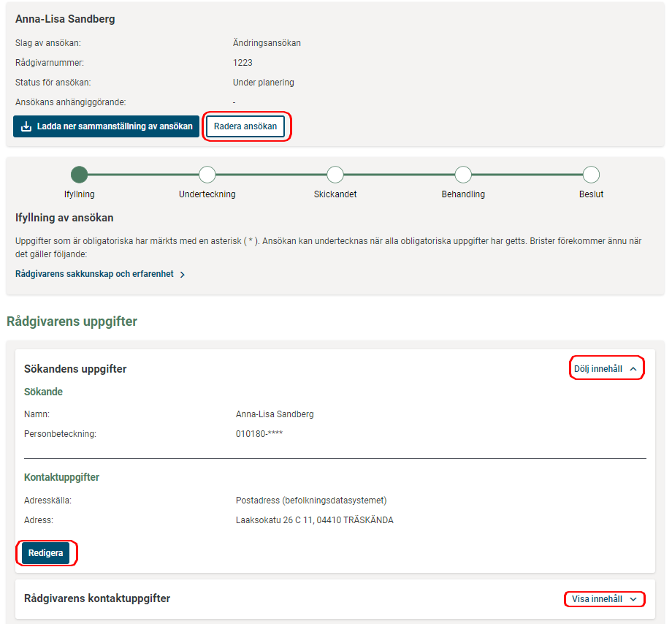Click the Beslut step label
This screenshot has width=672, height=624.
click(x=591, y=194)
